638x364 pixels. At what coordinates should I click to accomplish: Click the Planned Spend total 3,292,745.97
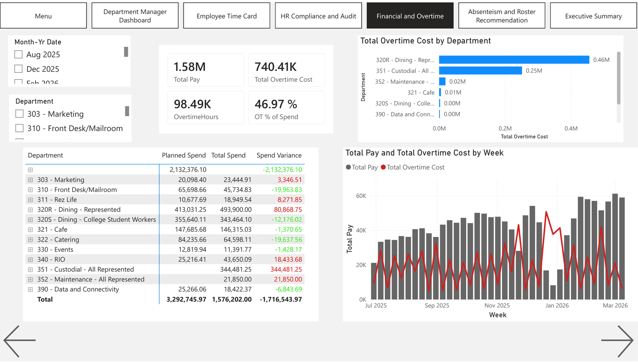186,299
